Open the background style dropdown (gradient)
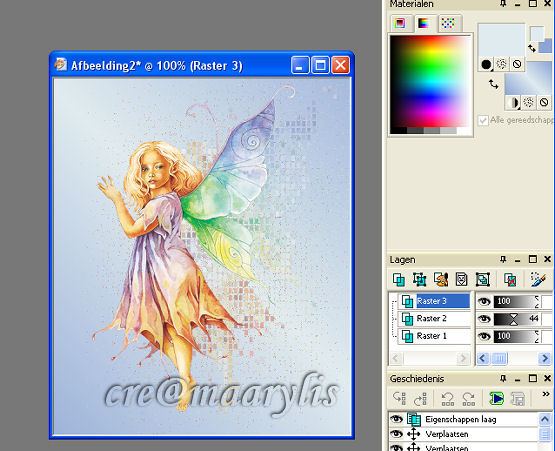 point(513,103)
